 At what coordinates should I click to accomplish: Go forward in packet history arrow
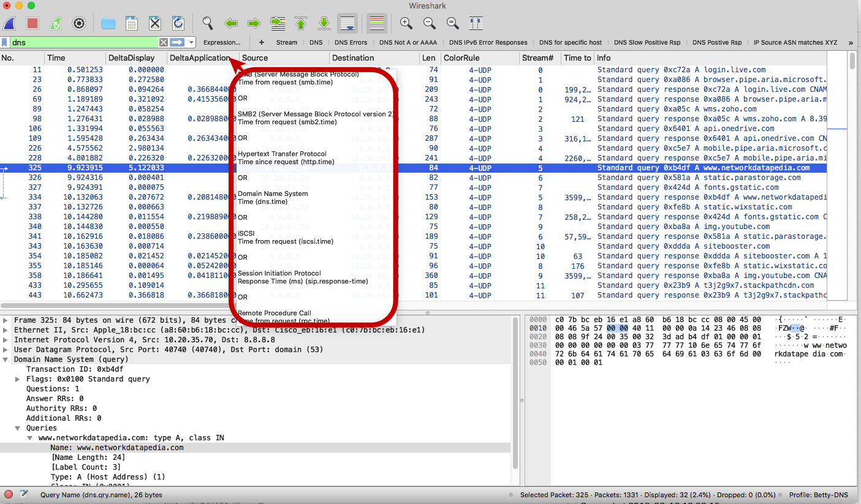(254, 23)
